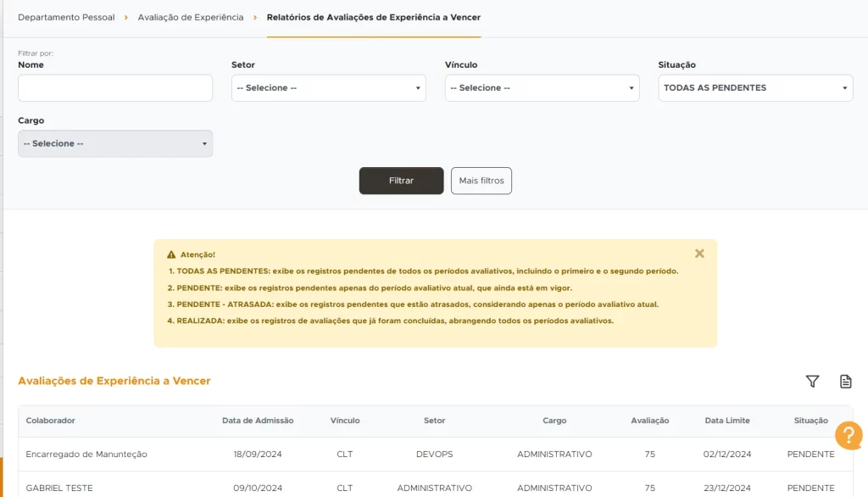Select the Encarregado de Manutenção row
Image resolution: width=868 pixels, height=497 pixels.
click(86, 455)
